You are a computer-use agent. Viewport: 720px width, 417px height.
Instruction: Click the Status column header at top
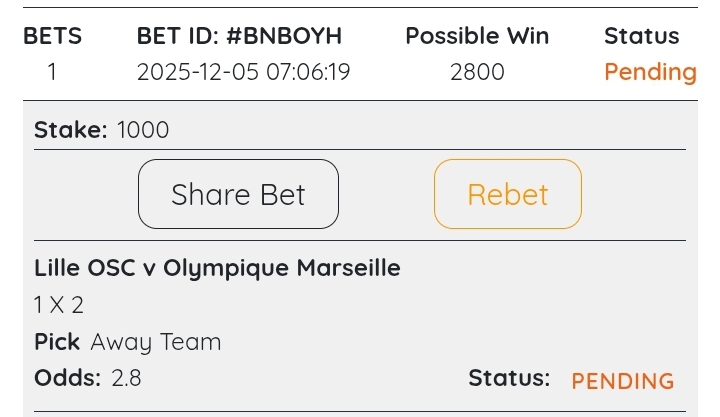(x=641, y=36)
